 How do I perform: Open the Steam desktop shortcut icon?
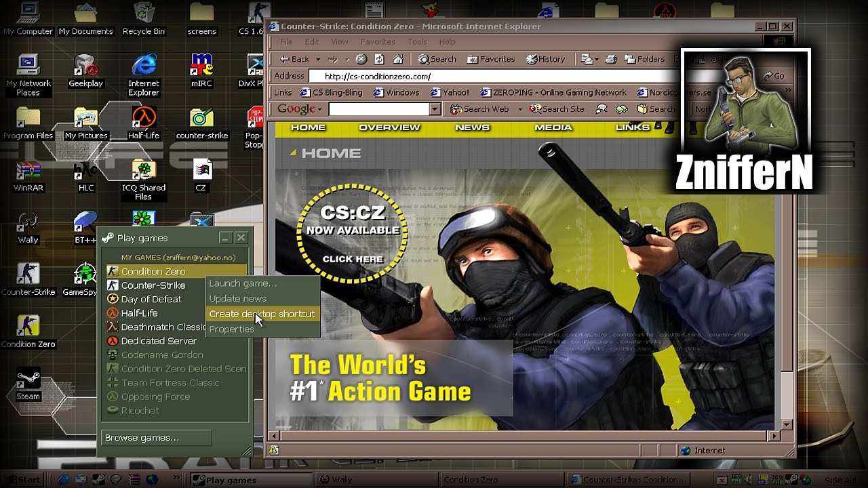click(x=28, y=384)
